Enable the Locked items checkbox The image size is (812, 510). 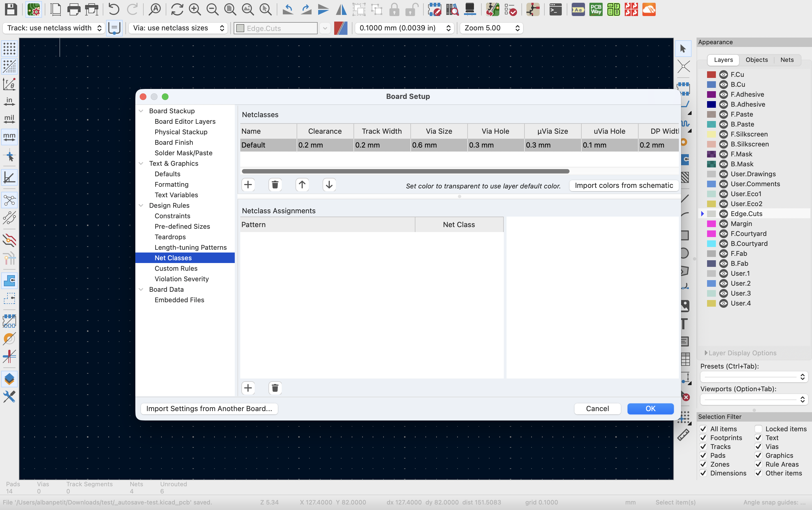tap(758, 429)
